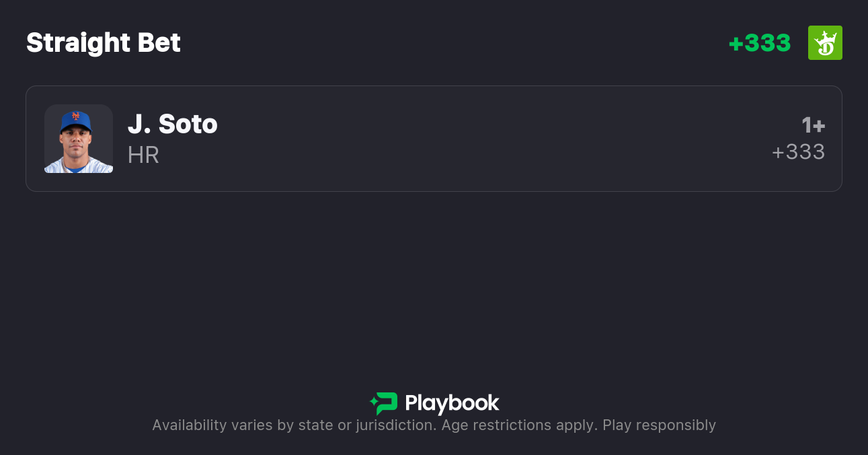Click the "Straight Bet" heading

(104, 43)
